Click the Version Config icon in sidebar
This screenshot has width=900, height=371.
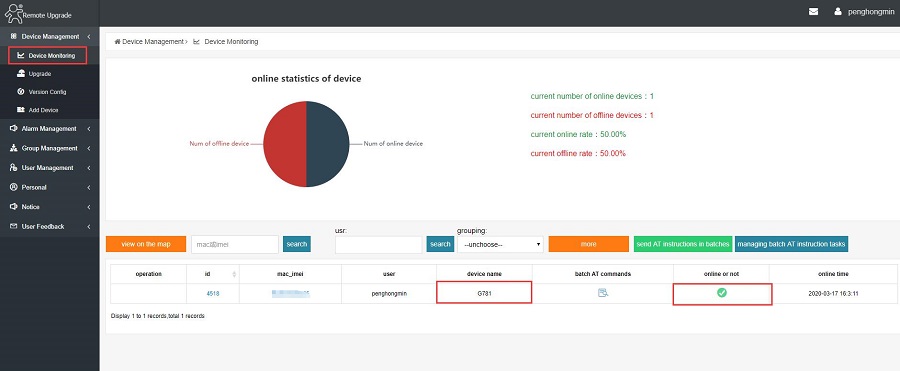(21, 92)
